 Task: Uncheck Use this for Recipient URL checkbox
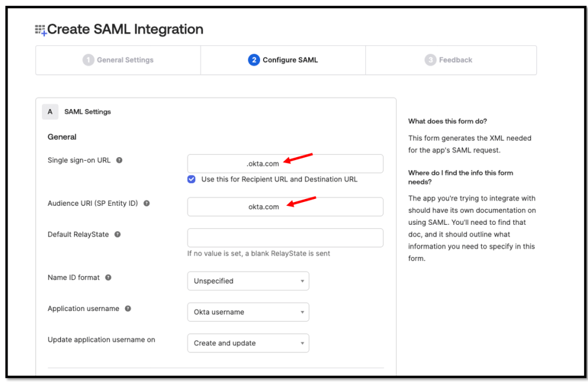tap(191, 180)
